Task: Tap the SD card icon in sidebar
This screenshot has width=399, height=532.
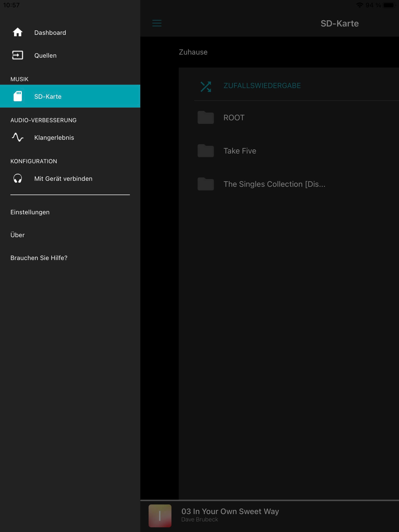Action: 18,96
